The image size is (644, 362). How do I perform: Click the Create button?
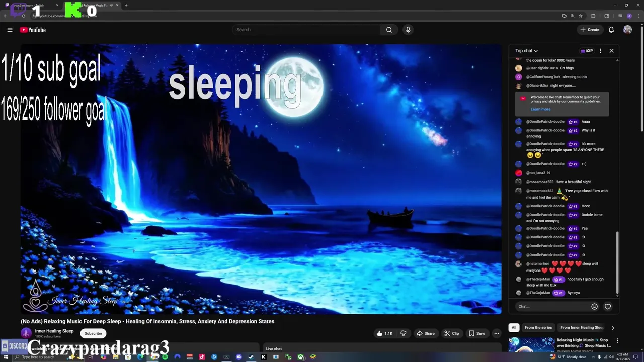pos(590,30)
